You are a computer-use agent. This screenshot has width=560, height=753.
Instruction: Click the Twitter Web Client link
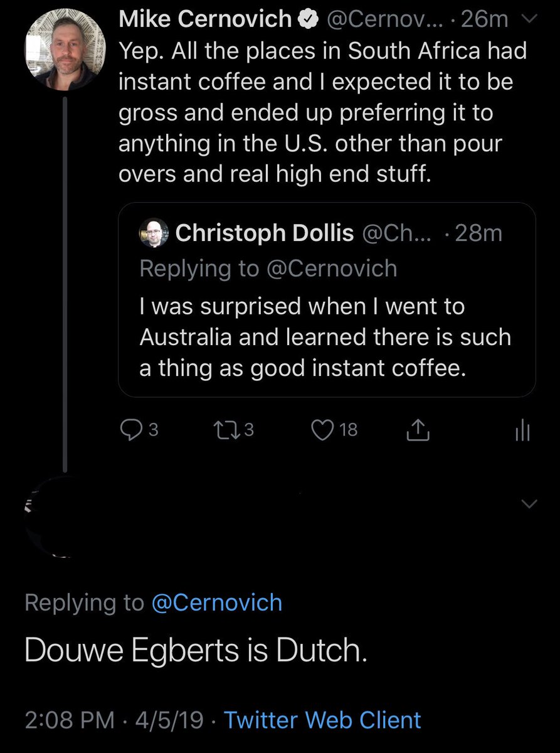(x=322, y=719)
